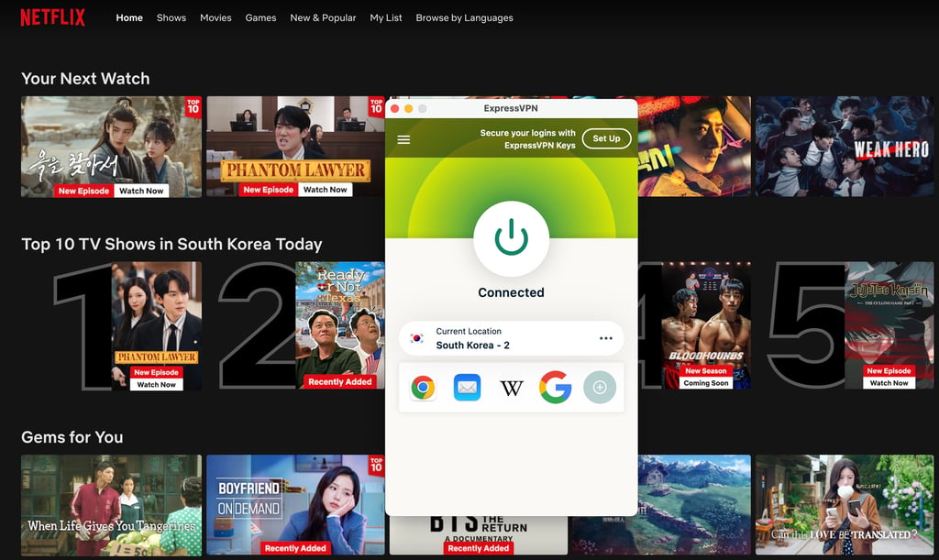939x560 pixels.
Task: Open the Bloodhounds thumbnail
Action: tap(706, 324)
